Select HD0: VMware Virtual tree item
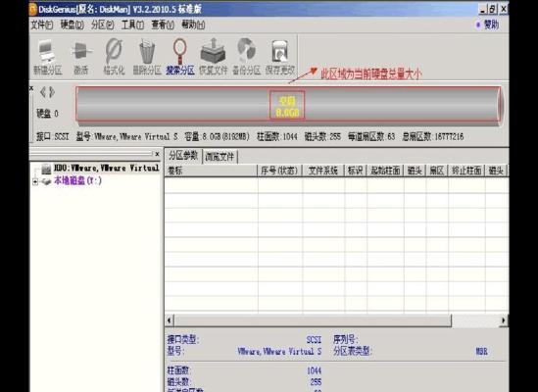The height and width of the screenshot is (392, 538). tap(106, 169)
